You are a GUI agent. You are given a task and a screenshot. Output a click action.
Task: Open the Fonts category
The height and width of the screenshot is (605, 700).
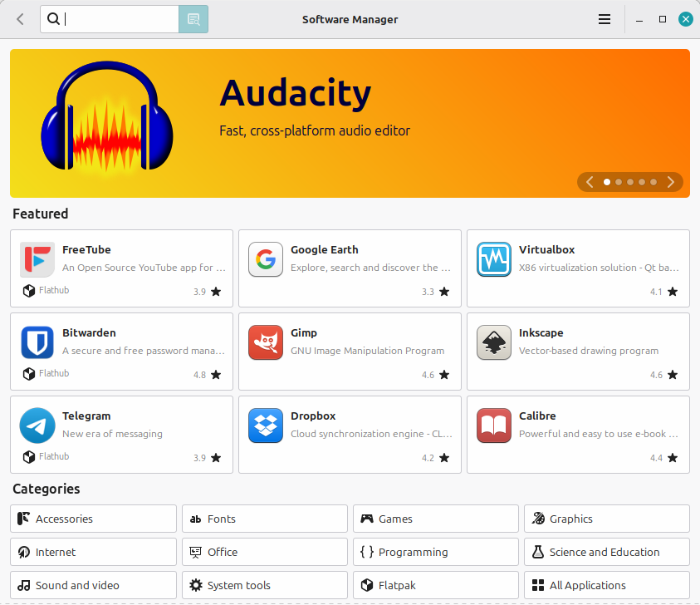(265, 519)
